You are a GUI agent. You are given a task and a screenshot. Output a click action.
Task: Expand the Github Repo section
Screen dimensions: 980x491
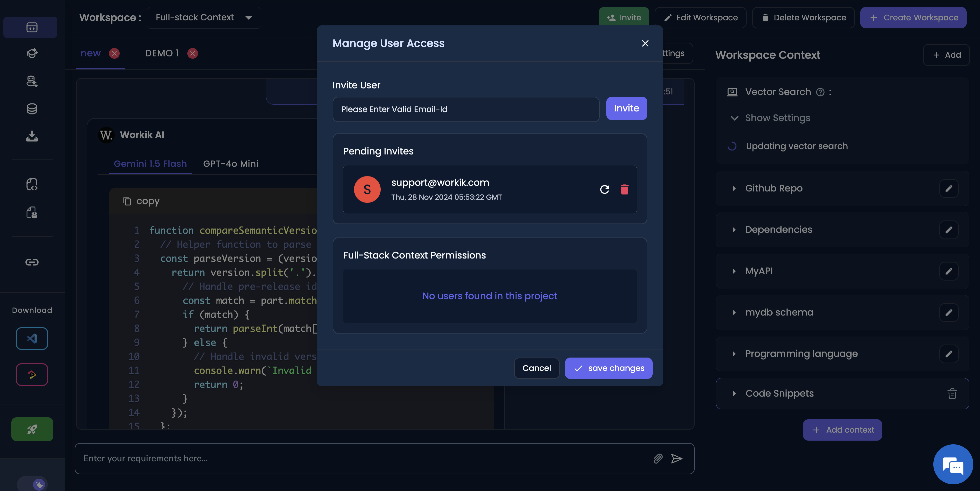734,188
